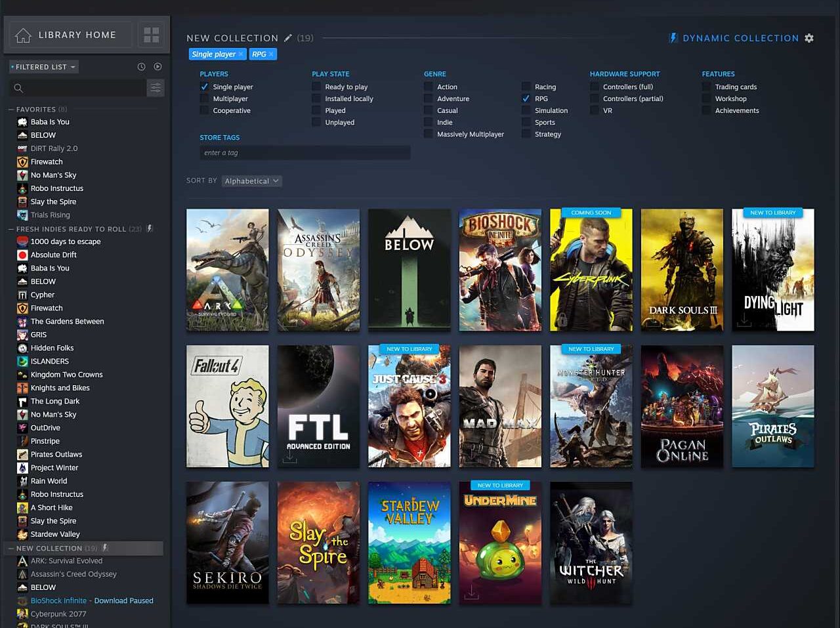Open BioShock Infinite cover
The image size is (840, 628).
[x=500, y=270]
